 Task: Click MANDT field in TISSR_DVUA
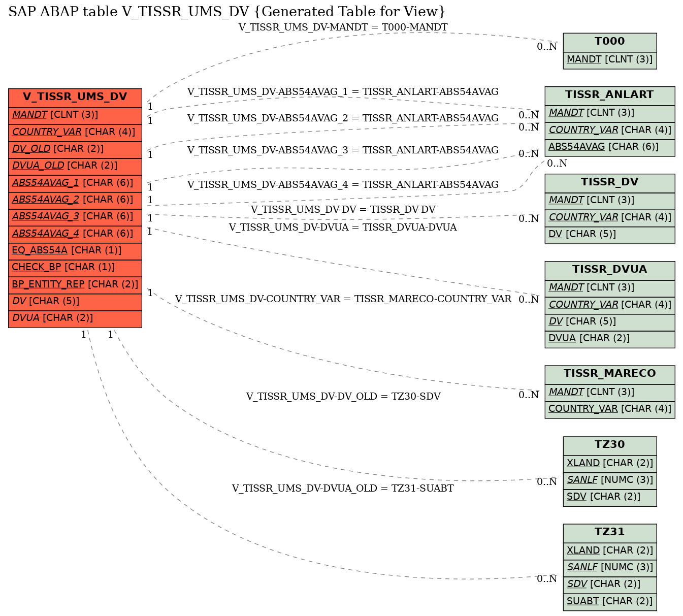tap(610, 288)
